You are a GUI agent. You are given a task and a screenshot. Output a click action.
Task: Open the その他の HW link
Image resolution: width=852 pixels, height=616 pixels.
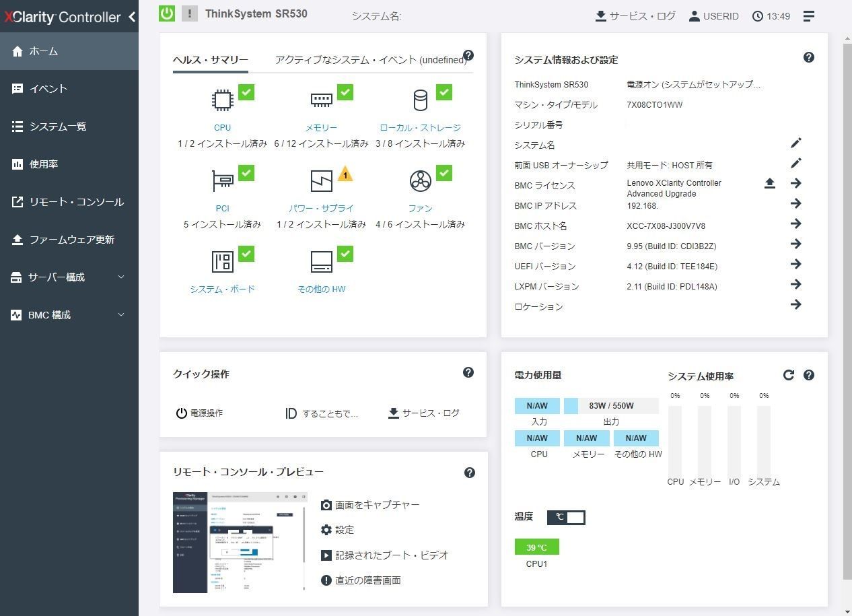pyautogui.click(x=321, y=289)
